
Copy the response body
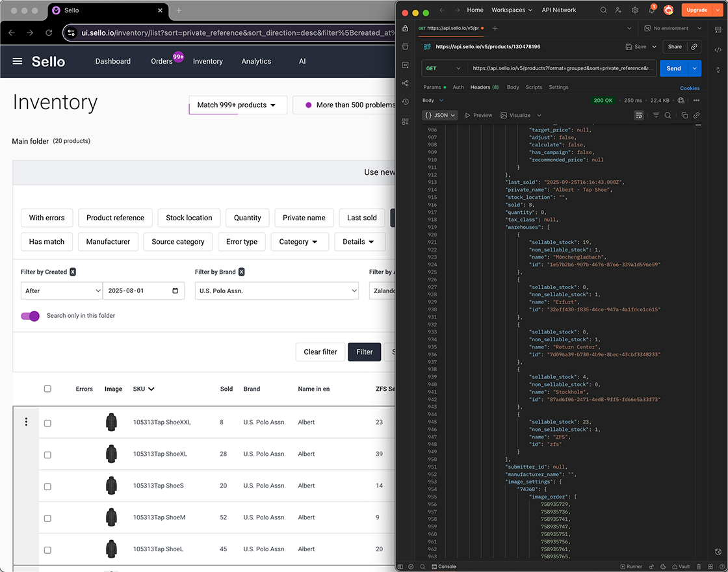pos(684,115)
